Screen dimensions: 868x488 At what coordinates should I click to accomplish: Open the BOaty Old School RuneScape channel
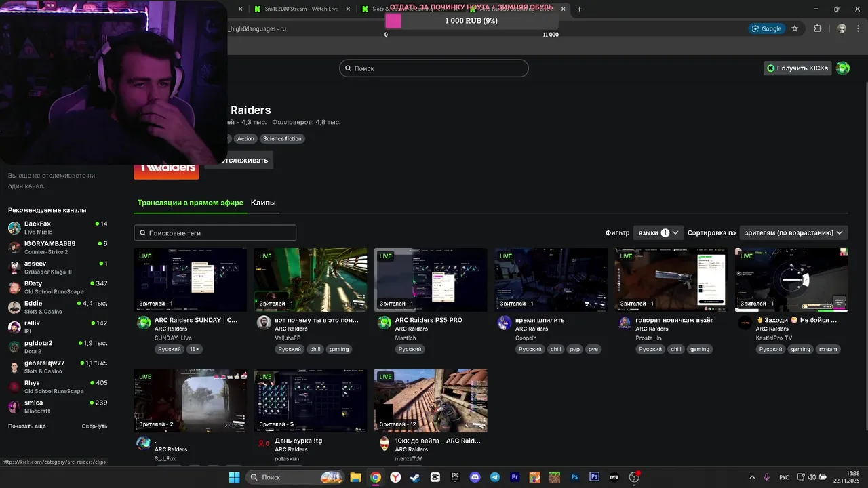click(58, 287)
